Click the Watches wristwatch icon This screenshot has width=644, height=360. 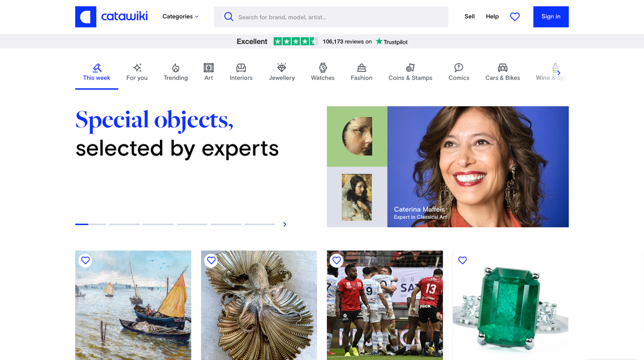323,68
